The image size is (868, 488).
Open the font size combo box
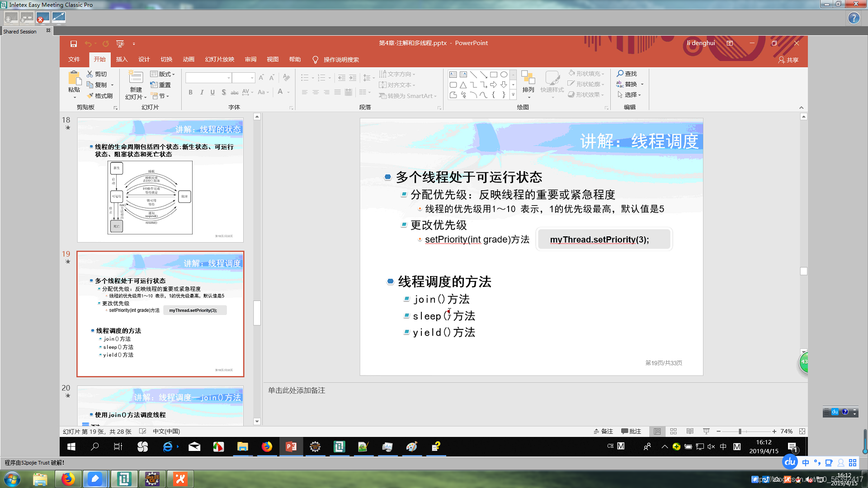click(x=244, y=78)
